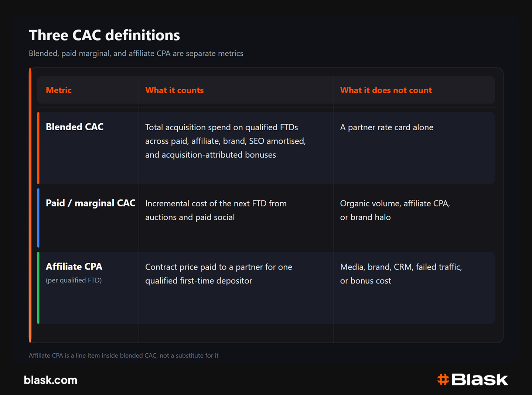Select the What it counts header
The height and width of the screenshot is (395, 532).
pyautogui.click(x=174, y=90)
